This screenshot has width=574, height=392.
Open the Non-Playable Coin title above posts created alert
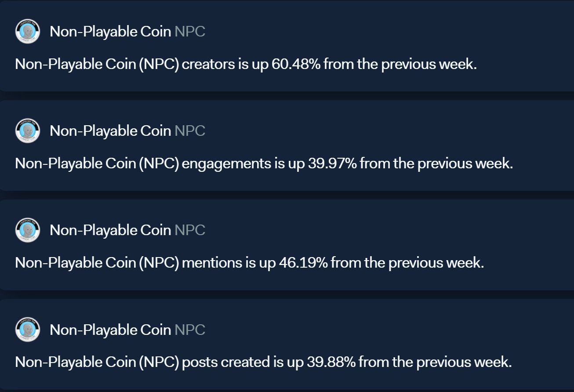110,330
